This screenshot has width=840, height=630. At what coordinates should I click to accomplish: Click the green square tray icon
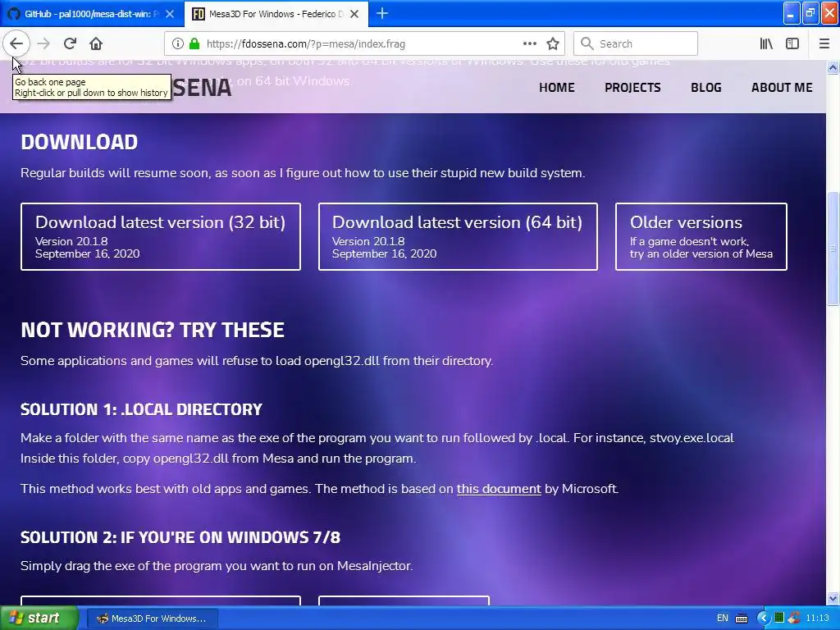779,618
